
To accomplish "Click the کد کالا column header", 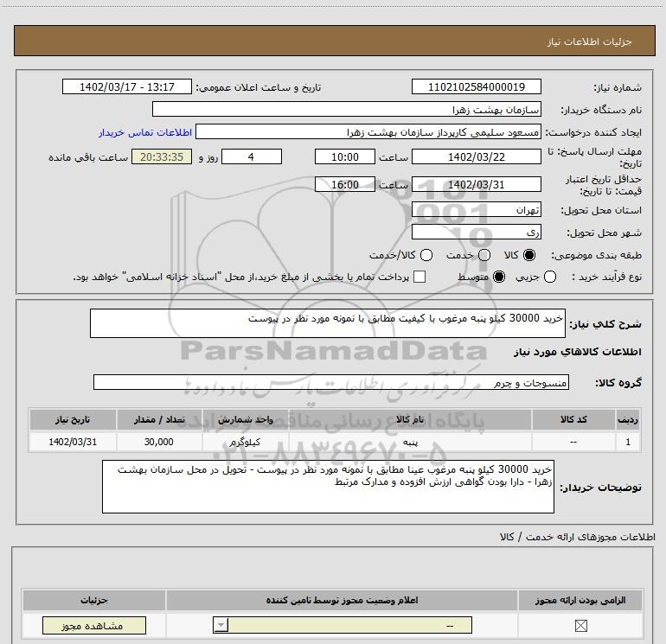I will point(573,419).
